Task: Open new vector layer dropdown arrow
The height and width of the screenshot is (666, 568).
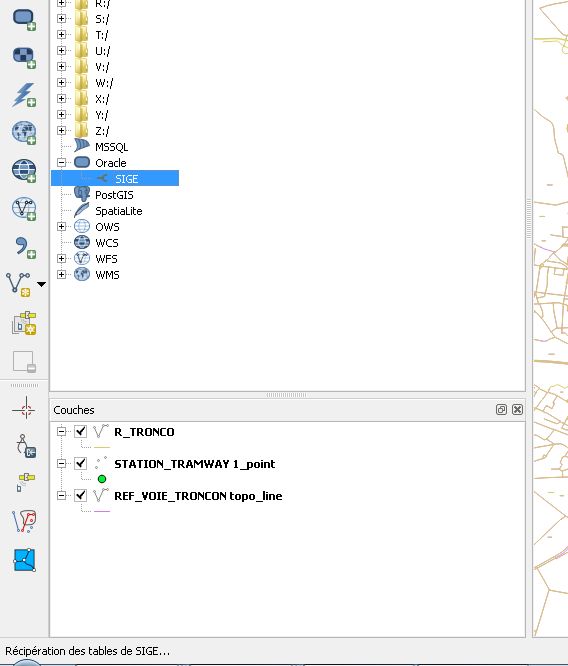Action: point(41,284)
